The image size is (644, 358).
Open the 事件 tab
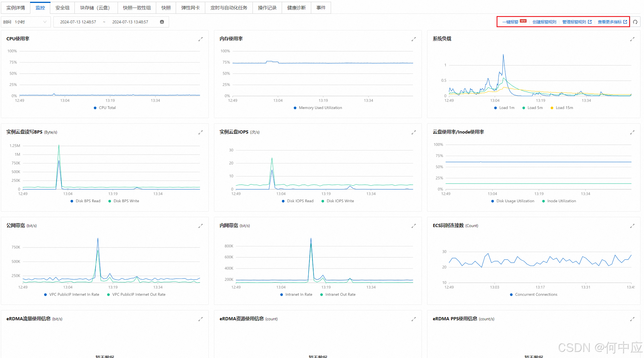[x=321, y=8]
